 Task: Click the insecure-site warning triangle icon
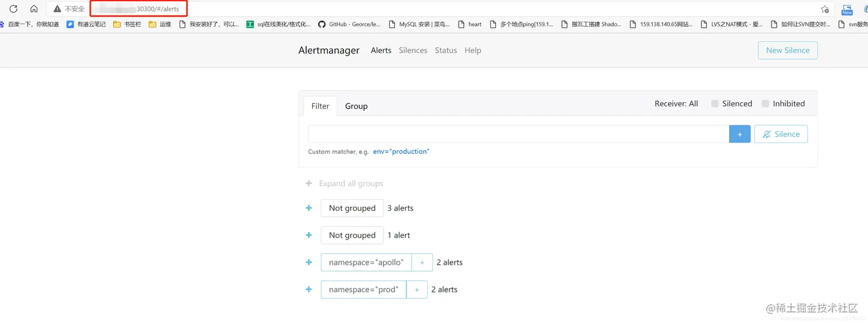(x=57, y=9)
